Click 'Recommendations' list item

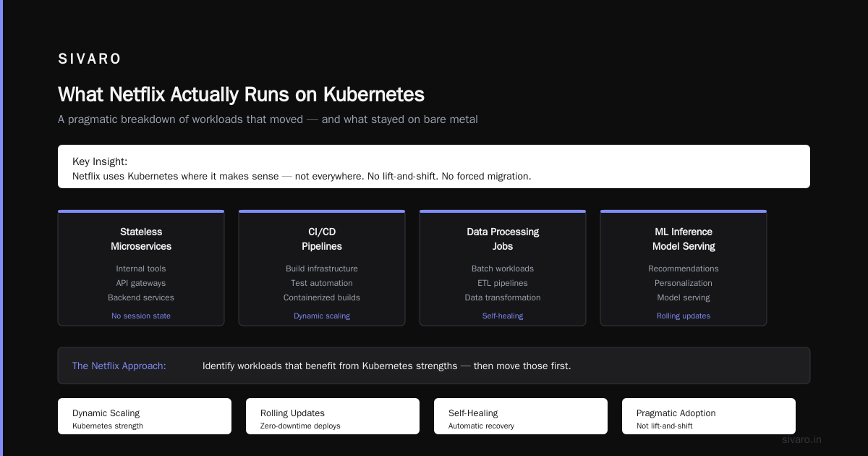684,269
